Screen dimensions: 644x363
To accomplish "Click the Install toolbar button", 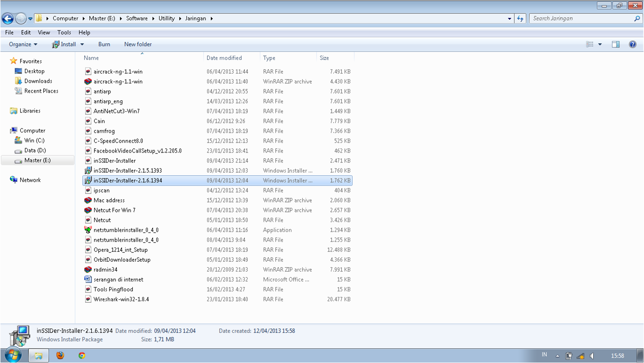I will (x=64, y=44).
